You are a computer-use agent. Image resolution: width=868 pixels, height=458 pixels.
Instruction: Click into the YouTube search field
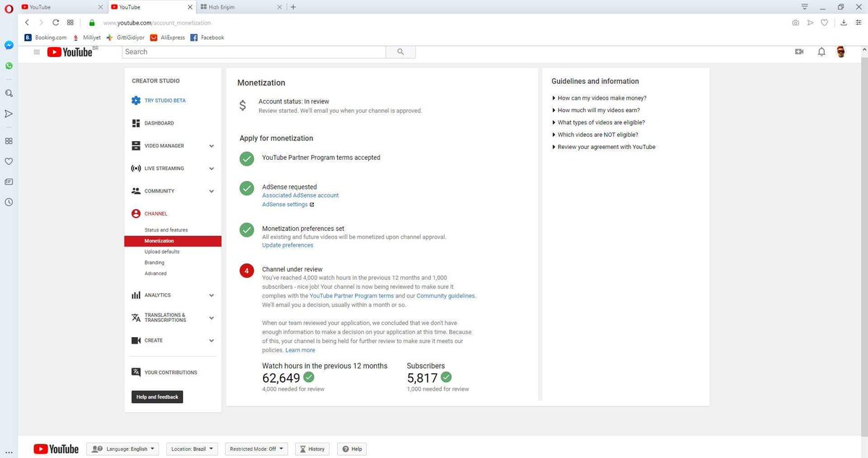pos(254,52)
